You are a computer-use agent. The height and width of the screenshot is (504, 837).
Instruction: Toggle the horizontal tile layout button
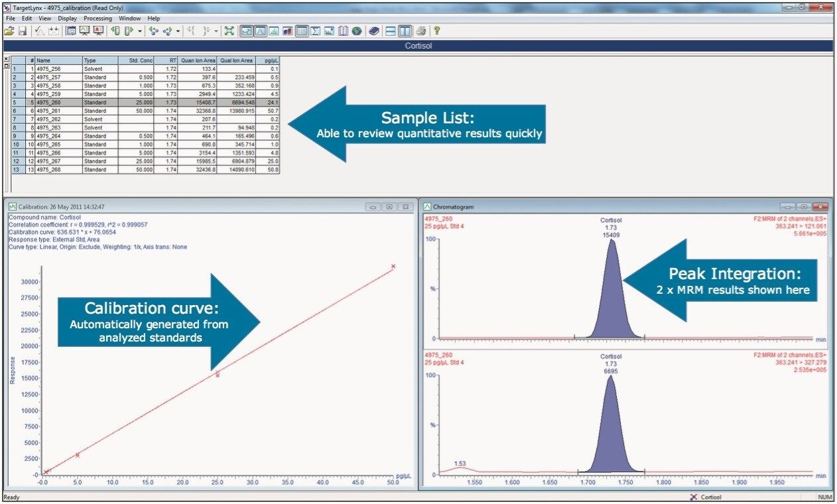coord(391,31)
